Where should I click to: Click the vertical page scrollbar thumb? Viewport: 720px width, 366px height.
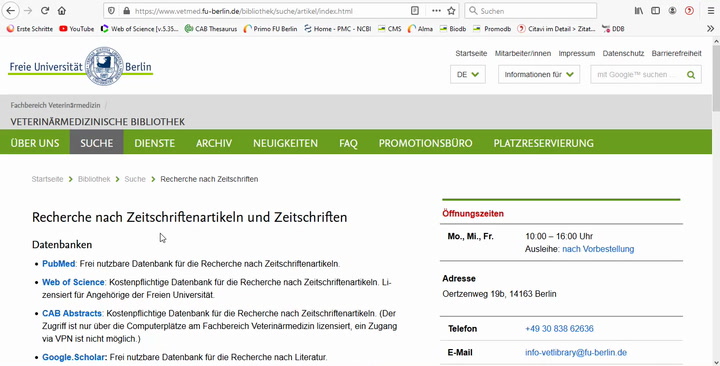coord(716,78)
